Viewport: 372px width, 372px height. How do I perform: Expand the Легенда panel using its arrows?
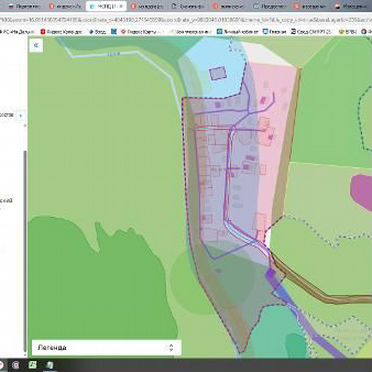[171, 347]
